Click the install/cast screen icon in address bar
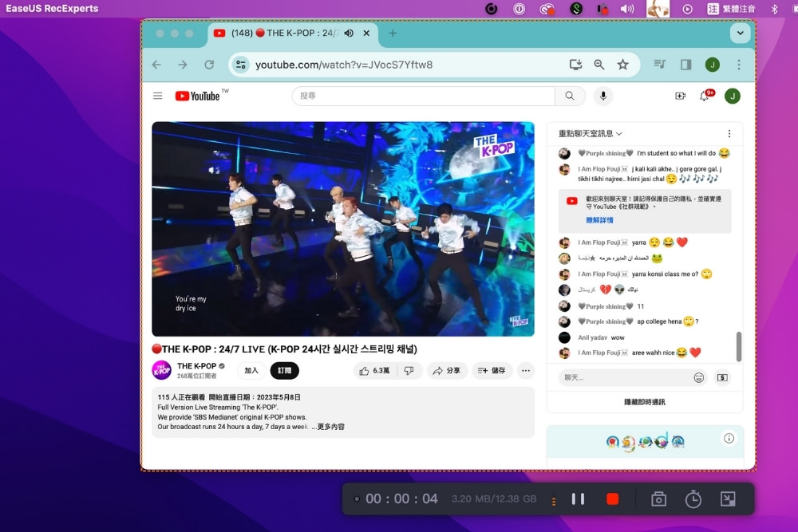Screen dimensions: 798x532 point(575,65)
